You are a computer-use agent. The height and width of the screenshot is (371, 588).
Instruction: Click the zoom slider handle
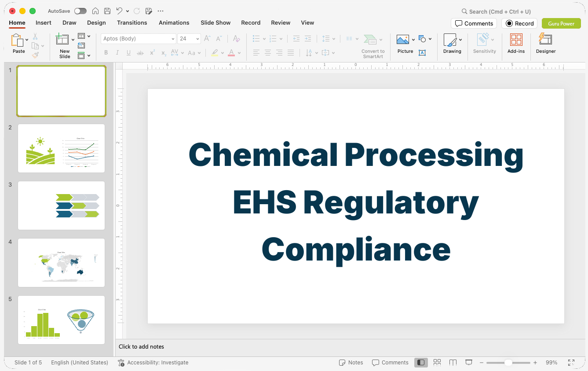[x=508, y=363]
